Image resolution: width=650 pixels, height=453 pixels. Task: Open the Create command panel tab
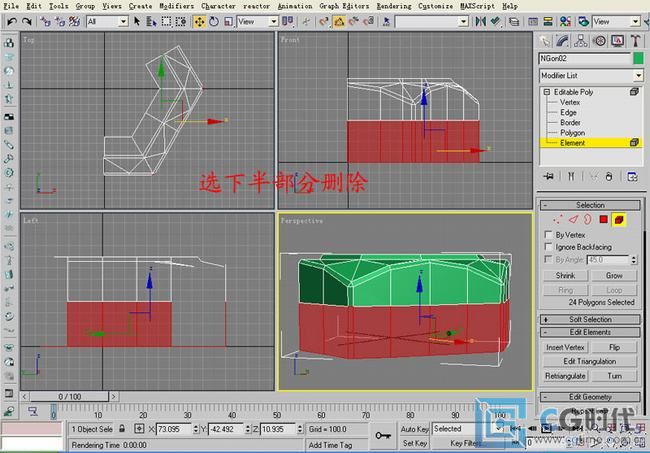545,41
